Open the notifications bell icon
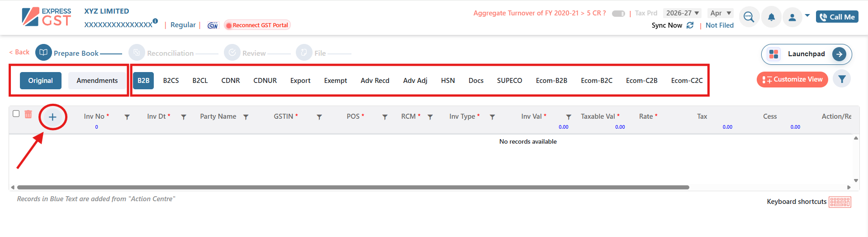Image resolution: width=868 pixels, height=237 pixels. (771, 17)
